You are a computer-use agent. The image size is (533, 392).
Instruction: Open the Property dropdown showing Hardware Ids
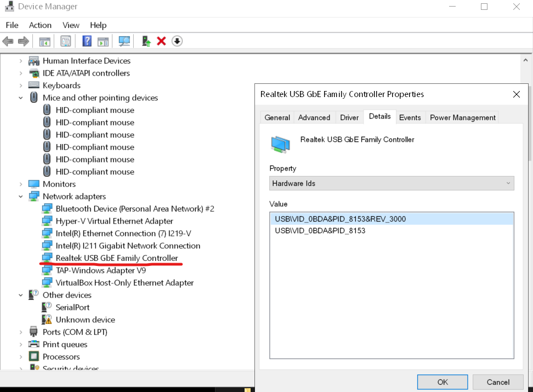point(392,183)
